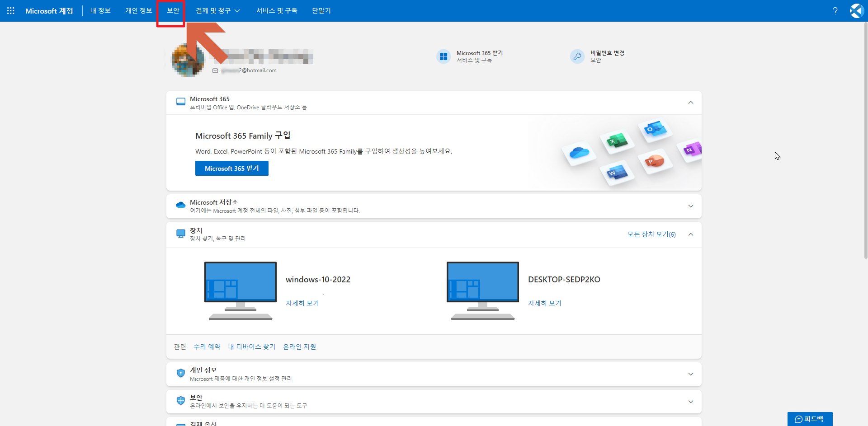Click Microsoft 365 받기 link at top
868x426 pixels.
tap(480, 53)
